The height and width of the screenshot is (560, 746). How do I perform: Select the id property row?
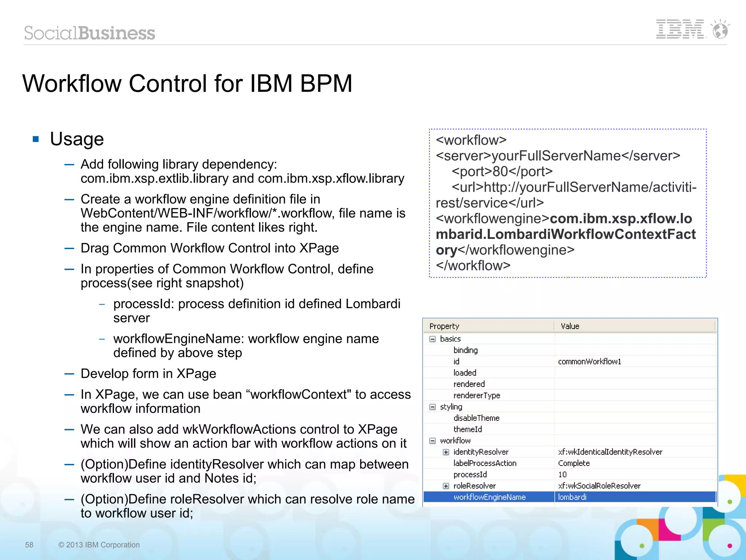point(570,361)
